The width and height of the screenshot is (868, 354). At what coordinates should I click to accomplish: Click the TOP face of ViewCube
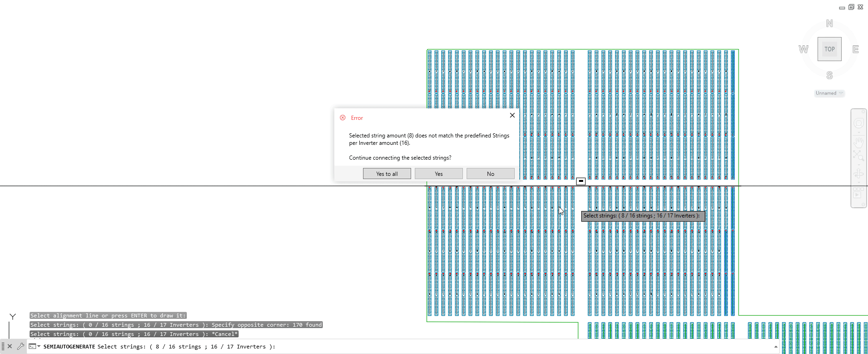829,49
